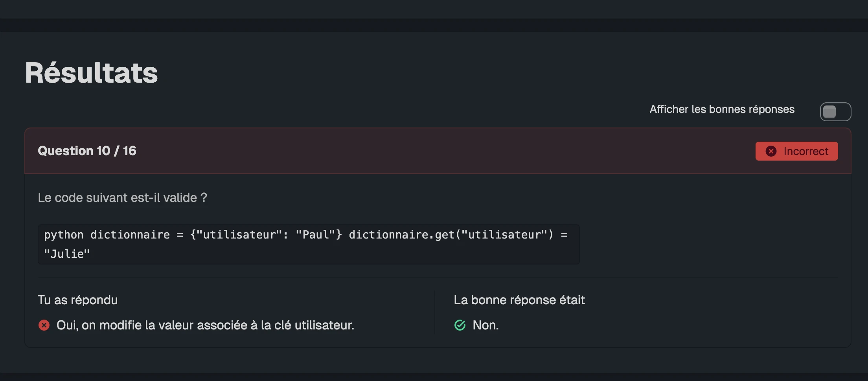Click the question text about valid code
The width and height of the screenshot is (868, 381).
(122, 198)
